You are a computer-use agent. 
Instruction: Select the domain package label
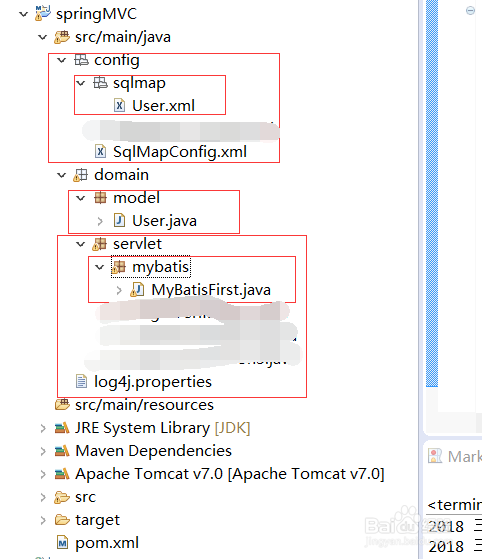pos(122,175)
